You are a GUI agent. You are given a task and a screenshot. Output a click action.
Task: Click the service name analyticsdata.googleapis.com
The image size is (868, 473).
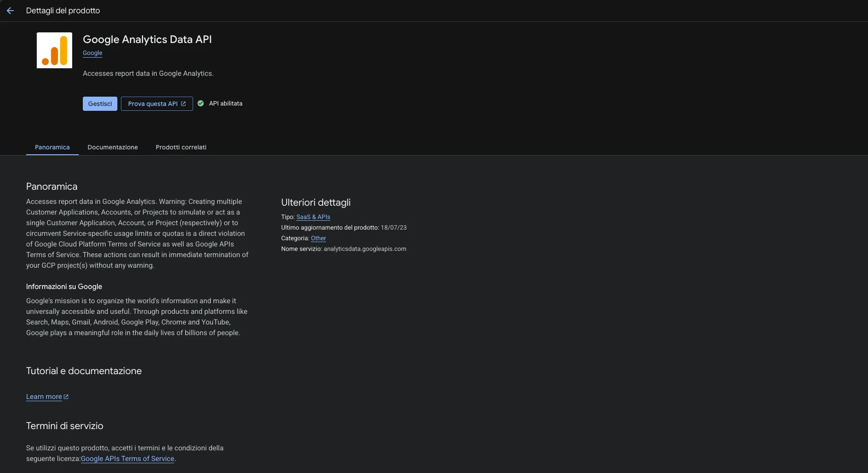coord(365,249)
